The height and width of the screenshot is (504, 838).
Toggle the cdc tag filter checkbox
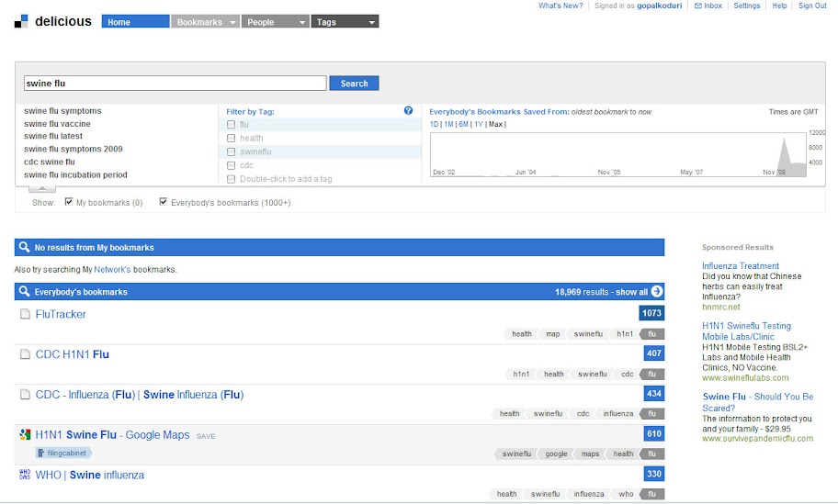coord(231,165)
